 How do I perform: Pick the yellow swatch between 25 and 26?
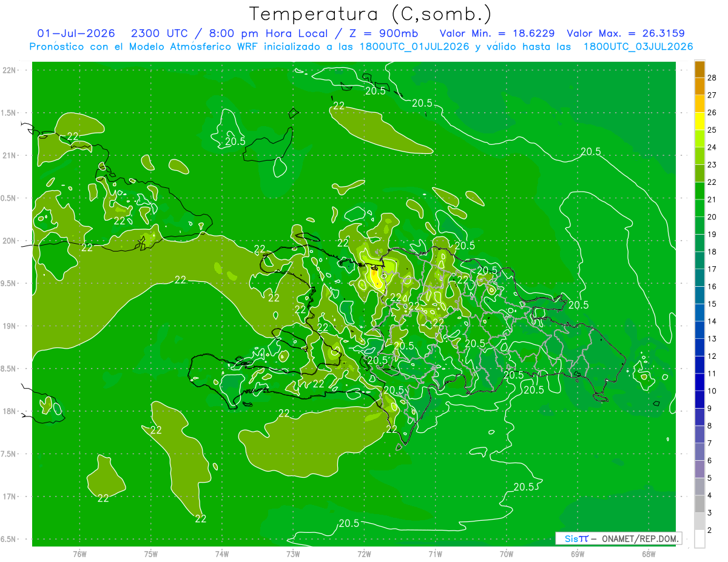coord(699,121)
